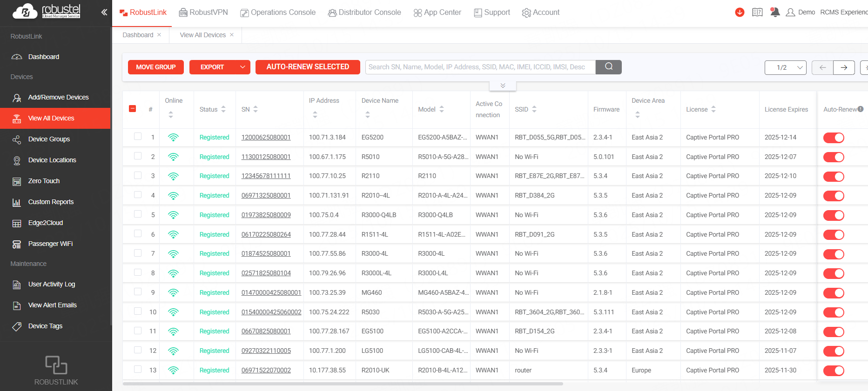Sort by IP Address column arrows
Image resolution: width=868 pixels, height=391 pixels.
pos(315,114)
